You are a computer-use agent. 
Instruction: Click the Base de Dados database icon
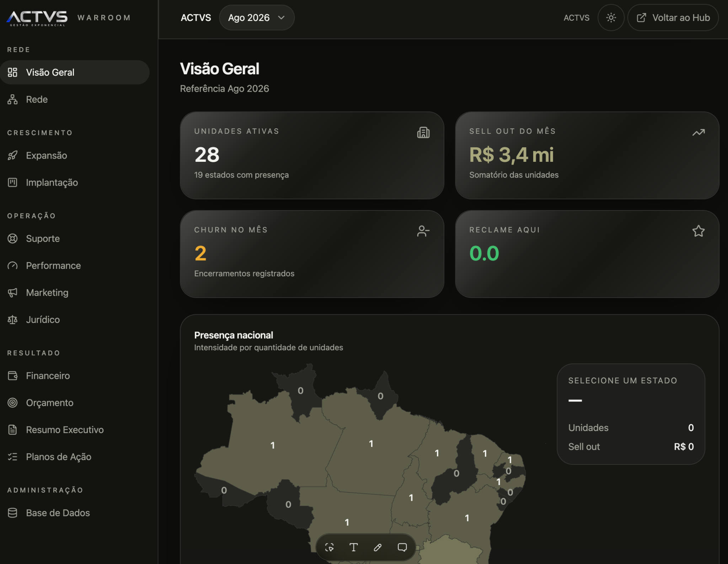(12, 513)
